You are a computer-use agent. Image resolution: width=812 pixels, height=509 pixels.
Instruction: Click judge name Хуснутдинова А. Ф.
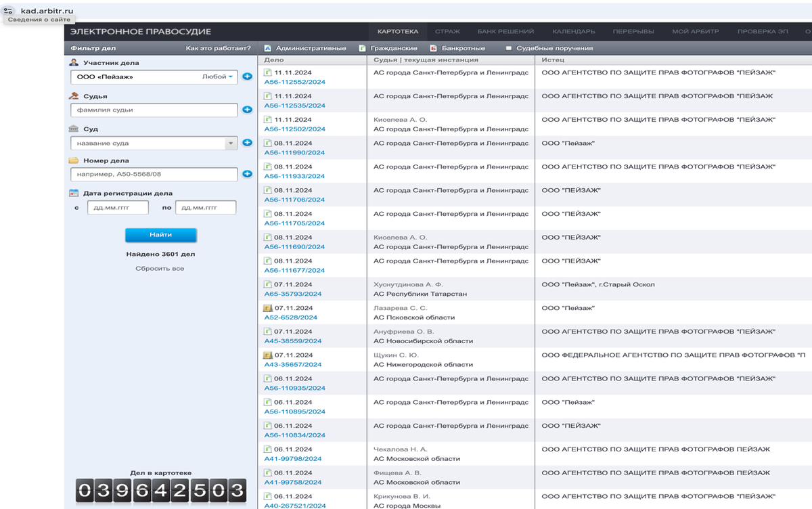pyautogui.click(x=408, y=284)
